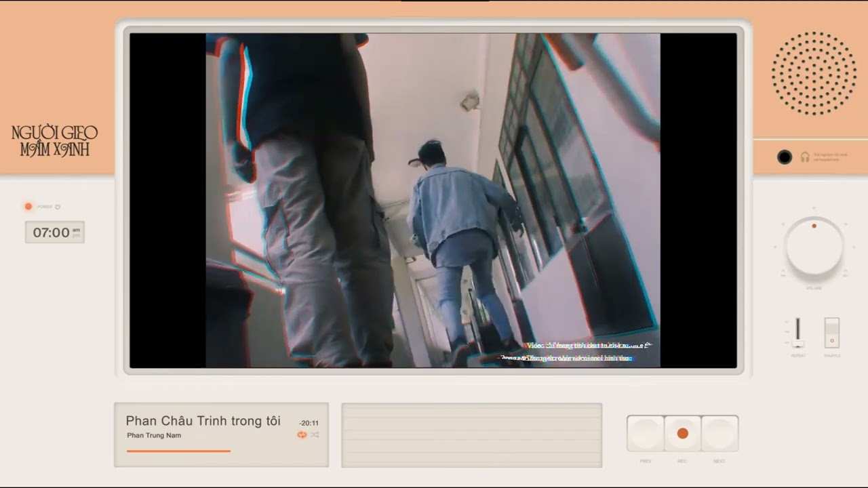Viewport: 868px width, 488px height.
Task: Click the 07:00 clock display
Action: point(55,232)
